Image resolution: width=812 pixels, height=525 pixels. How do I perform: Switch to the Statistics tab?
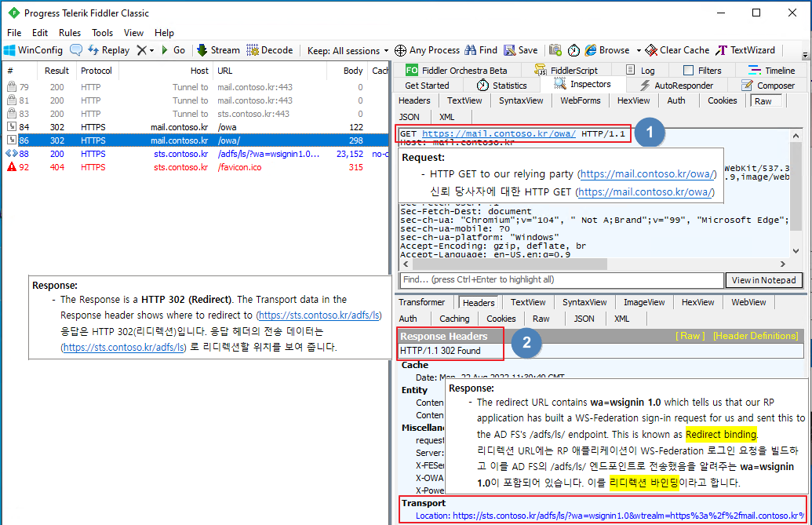click(x=502, y=86)
